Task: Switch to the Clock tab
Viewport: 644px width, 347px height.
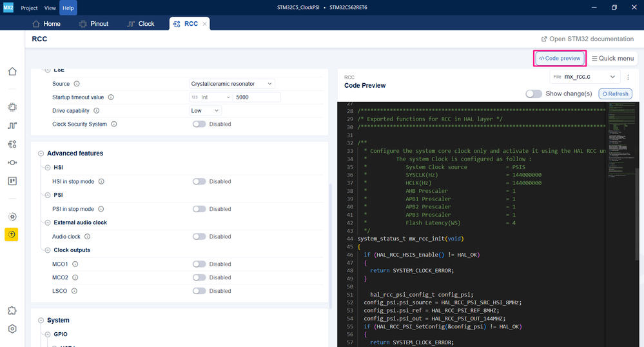Action: coord(141,24)
